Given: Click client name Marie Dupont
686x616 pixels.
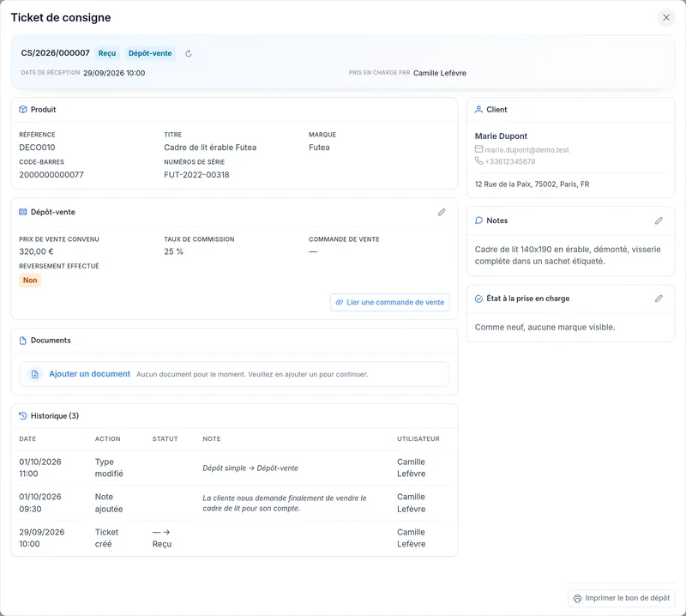Looking at the screenshot, I should click(x=501, y=136).
